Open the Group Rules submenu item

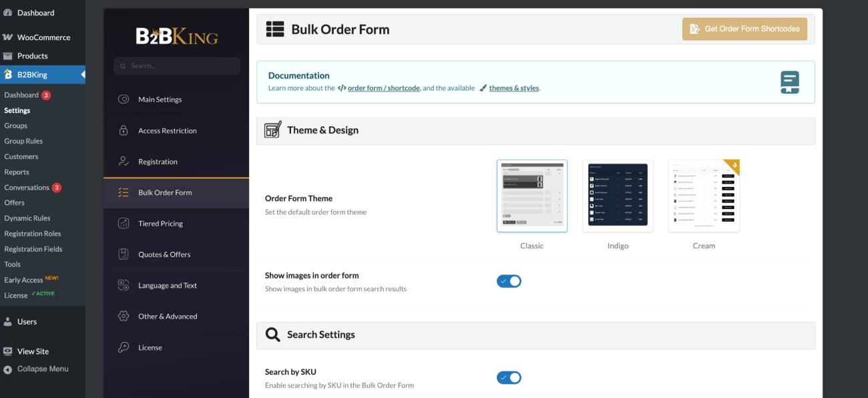coord(23,141)
